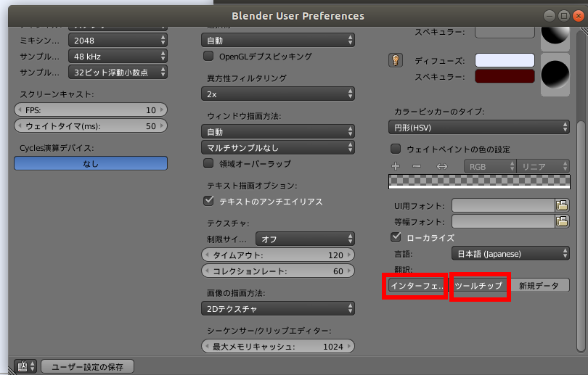Click the 異方性フィルタリング label
The width and height of the screenshot is (588, 375).
[x=247, y=78]
